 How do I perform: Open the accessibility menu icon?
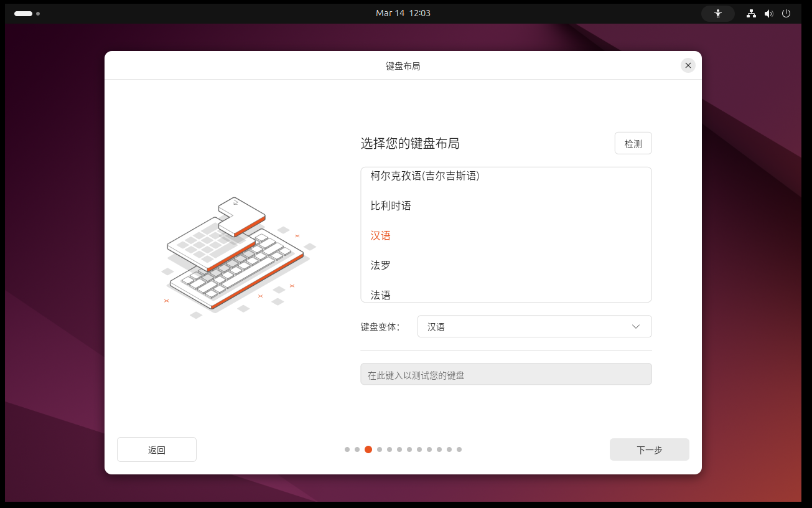click(x=718, y=14)
